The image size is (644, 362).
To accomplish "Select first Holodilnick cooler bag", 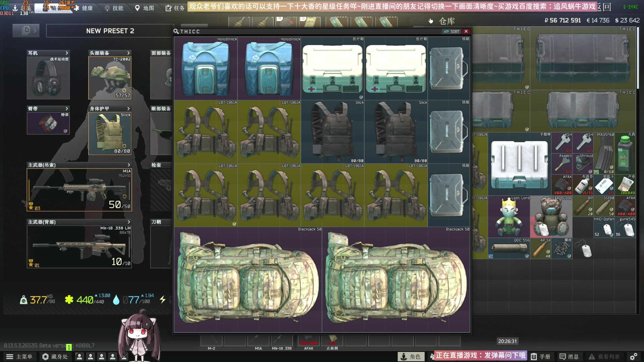I will [205, 68].
